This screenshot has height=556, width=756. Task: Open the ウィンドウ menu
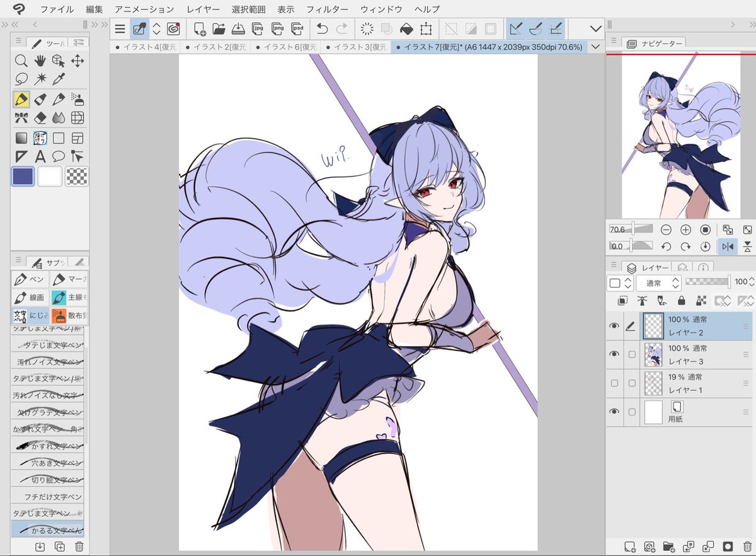381,9
